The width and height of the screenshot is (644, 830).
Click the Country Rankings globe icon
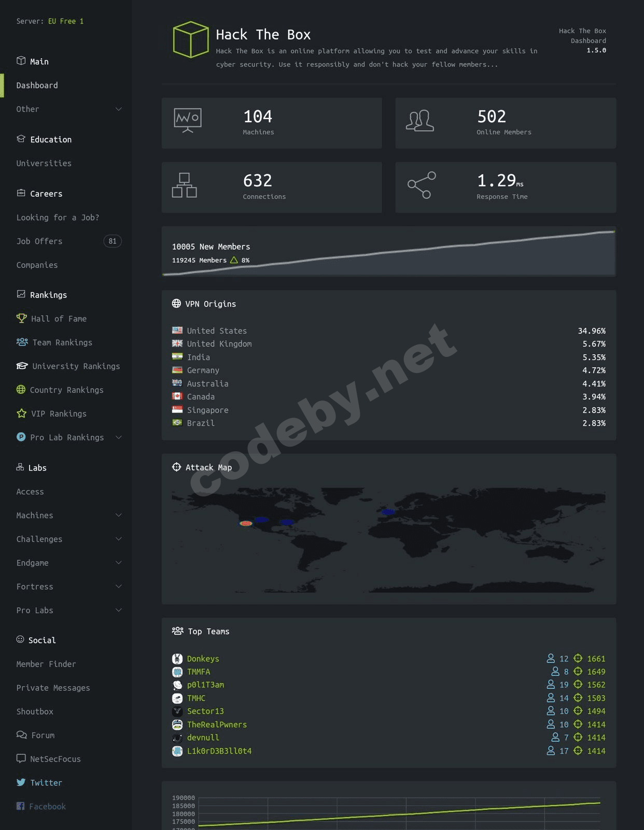pos(21,389)
